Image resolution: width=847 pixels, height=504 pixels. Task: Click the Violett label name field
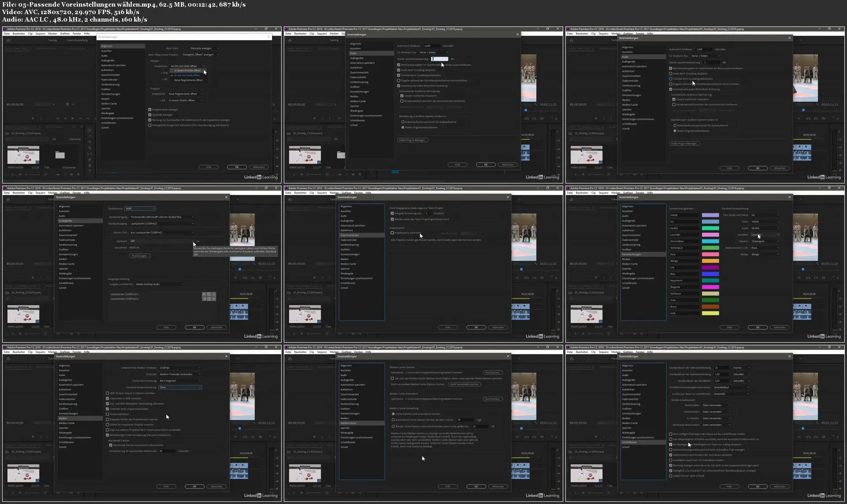pyautogui.click(x=684, y=215)
